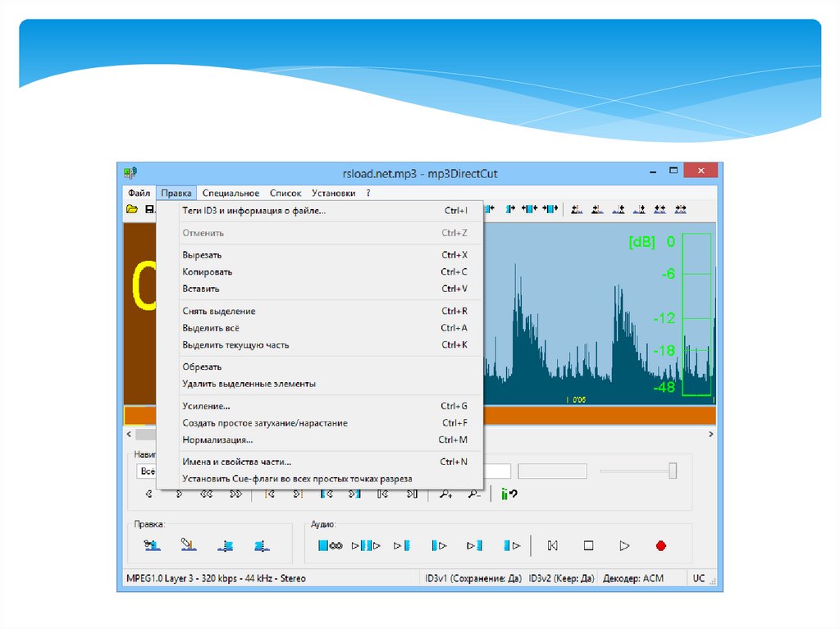
Task: Click the fourth icon in Правка group
Action: (262, 546)
